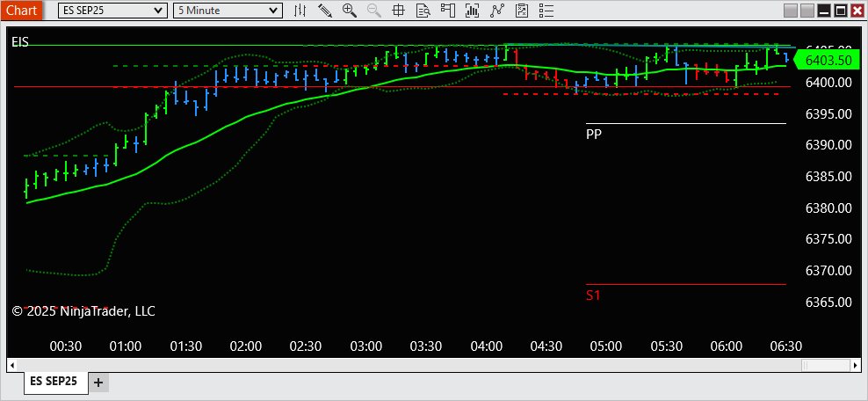Open the Strategies line-node icon
This screenshot has height=401, width=868.
(497, 10)
